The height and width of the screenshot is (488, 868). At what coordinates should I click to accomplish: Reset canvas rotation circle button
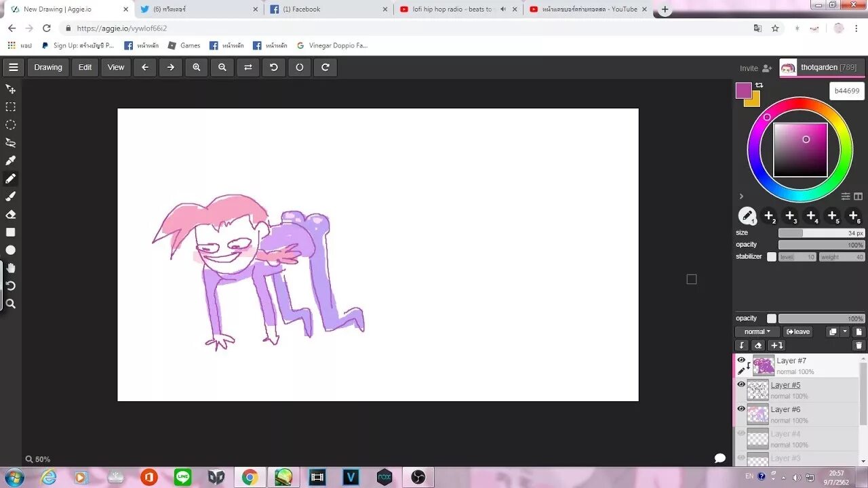[x=300, y=67]
